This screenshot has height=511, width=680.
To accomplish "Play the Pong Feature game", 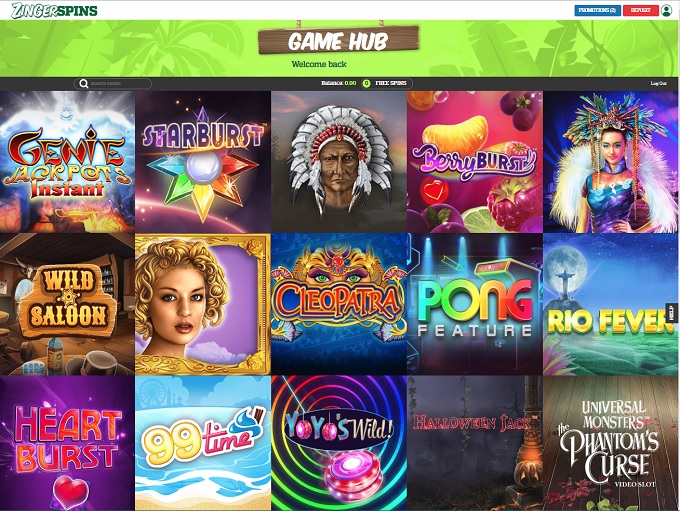I will point(474,304).
